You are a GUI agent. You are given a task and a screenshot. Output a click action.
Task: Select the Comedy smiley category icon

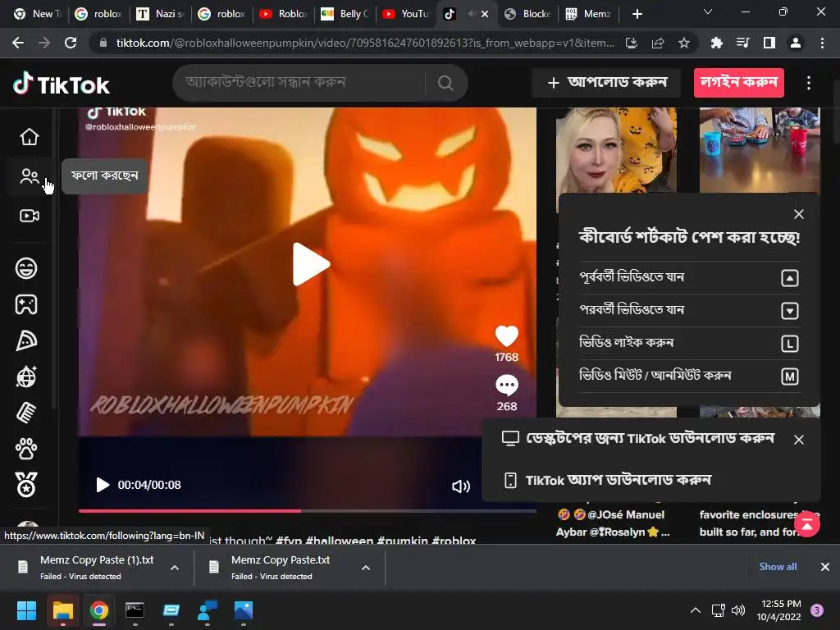tap(26, 268)
